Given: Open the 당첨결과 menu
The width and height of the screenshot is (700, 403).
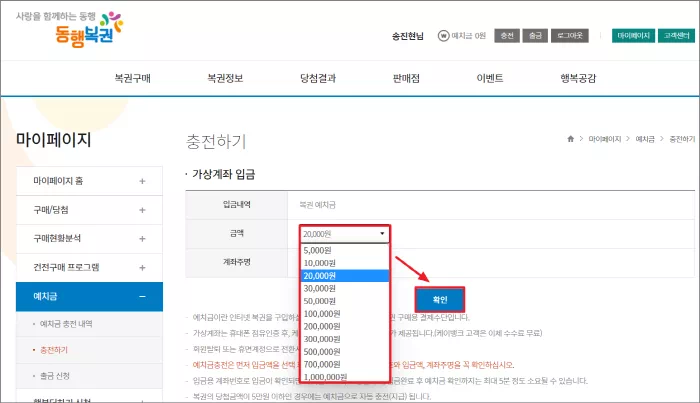Looking at the screenshot, I should coord(317,78).
